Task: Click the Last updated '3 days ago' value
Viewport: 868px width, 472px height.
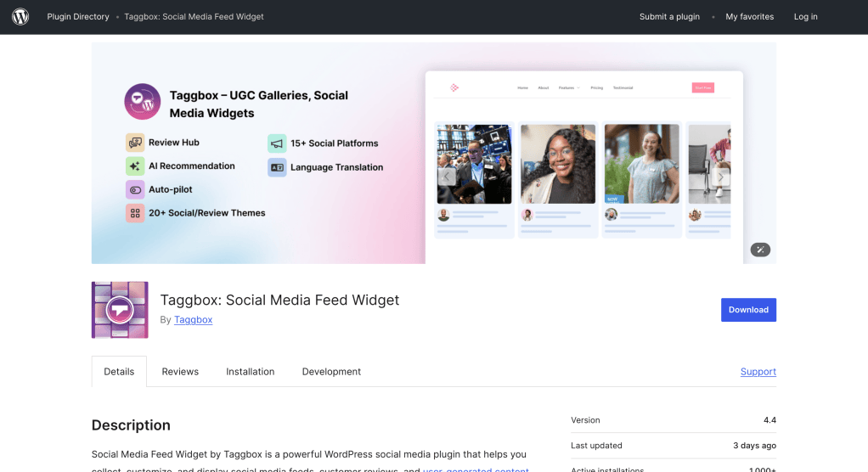Action: coord(754,446)
